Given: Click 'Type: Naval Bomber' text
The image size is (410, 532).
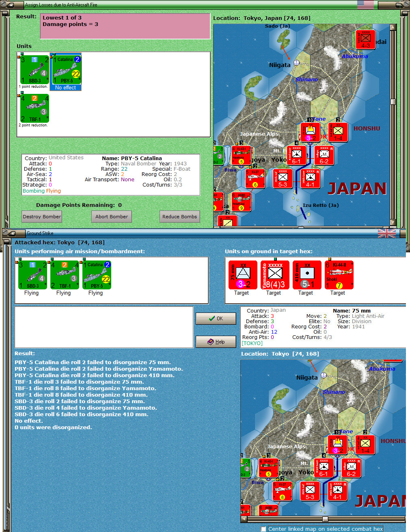Looking at the screenshot, I should pos(131,164).
